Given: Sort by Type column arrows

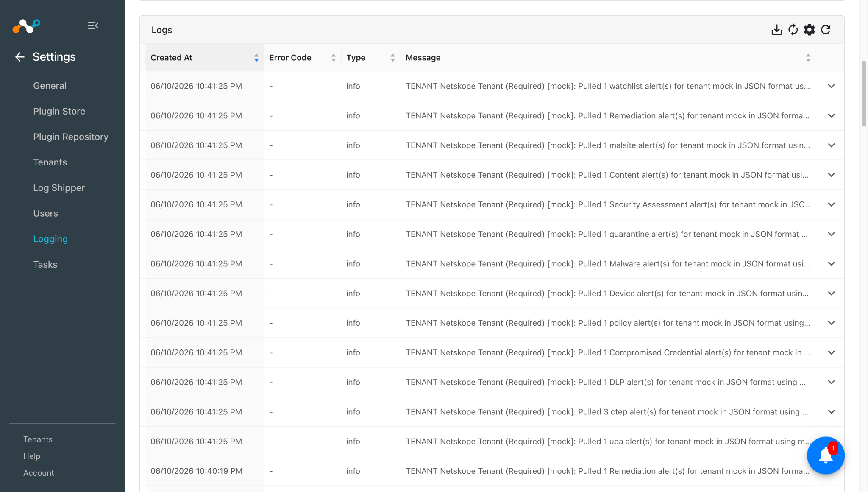Looking at the screenshot, I should pyautogui.click(x=393, y=58).
